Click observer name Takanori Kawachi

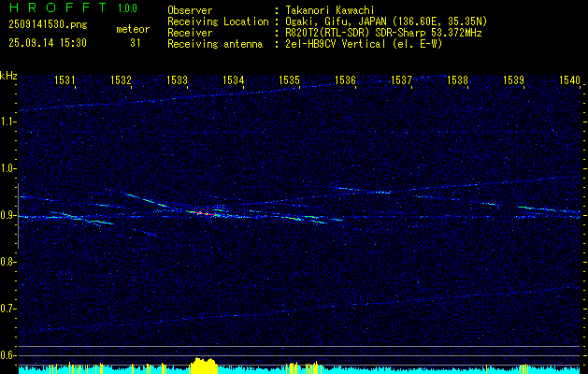click(330, 10)
